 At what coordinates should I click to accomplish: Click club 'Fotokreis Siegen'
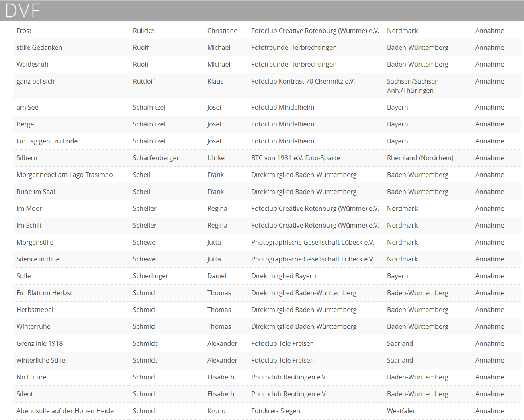[x=276, y=411]
